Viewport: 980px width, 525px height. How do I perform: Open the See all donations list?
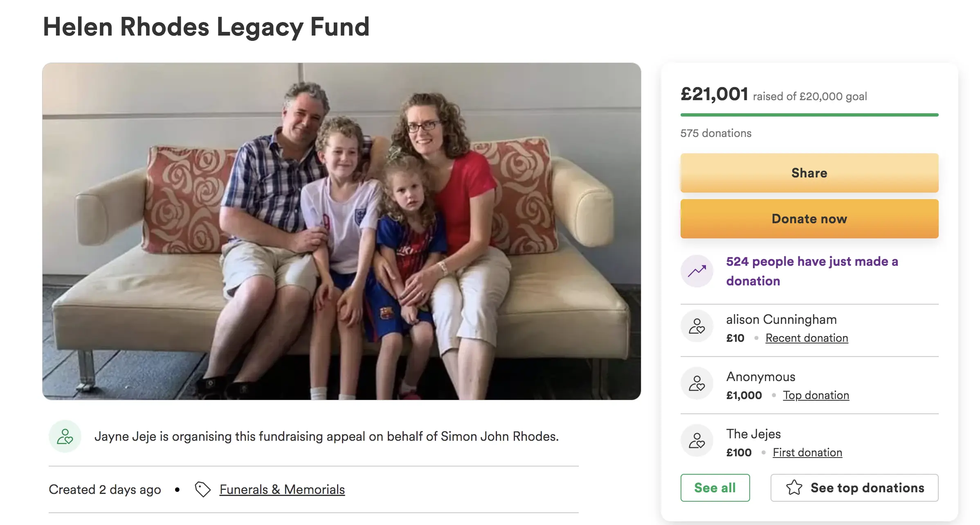point(715,488)
